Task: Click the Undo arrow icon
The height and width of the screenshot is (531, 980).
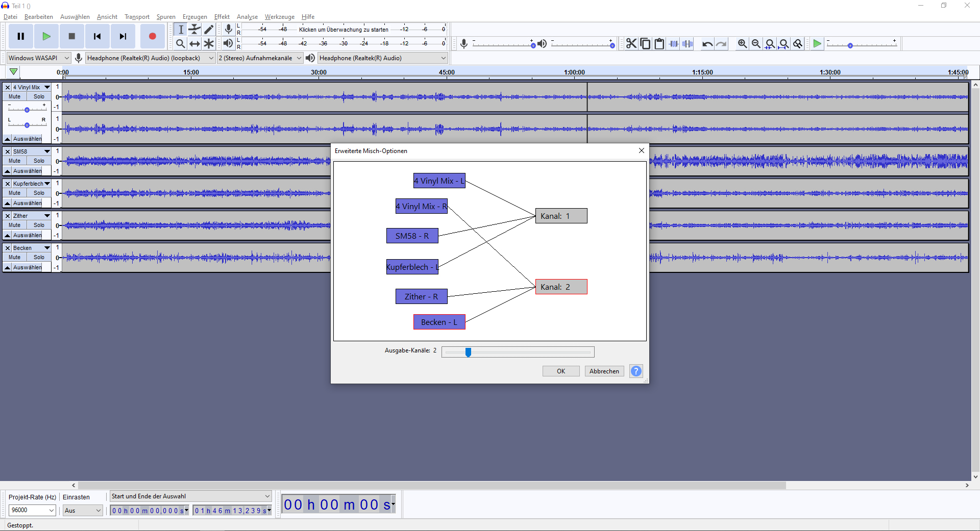Action: [x=707, y=44]
